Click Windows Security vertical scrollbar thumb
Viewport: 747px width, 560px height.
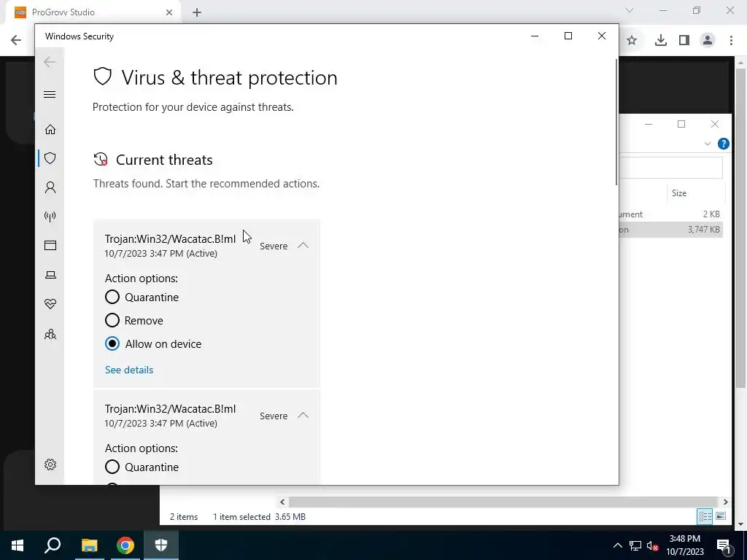[x=616, y=122]
